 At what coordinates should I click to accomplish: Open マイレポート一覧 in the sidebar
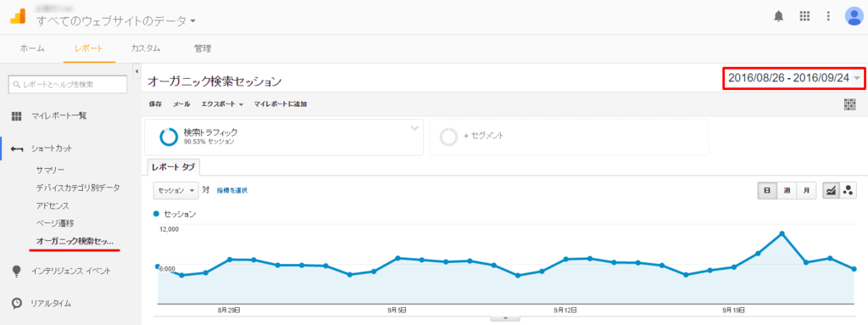(x=58, y=116)
